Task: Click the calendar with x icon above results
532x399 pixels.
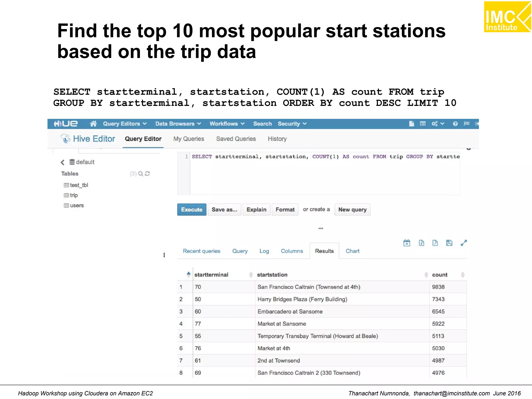Action: [x=407, y=243]
